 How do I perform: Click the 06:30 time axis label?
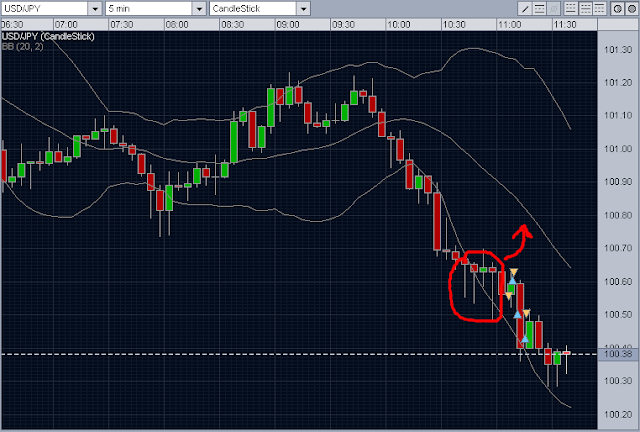12,24
